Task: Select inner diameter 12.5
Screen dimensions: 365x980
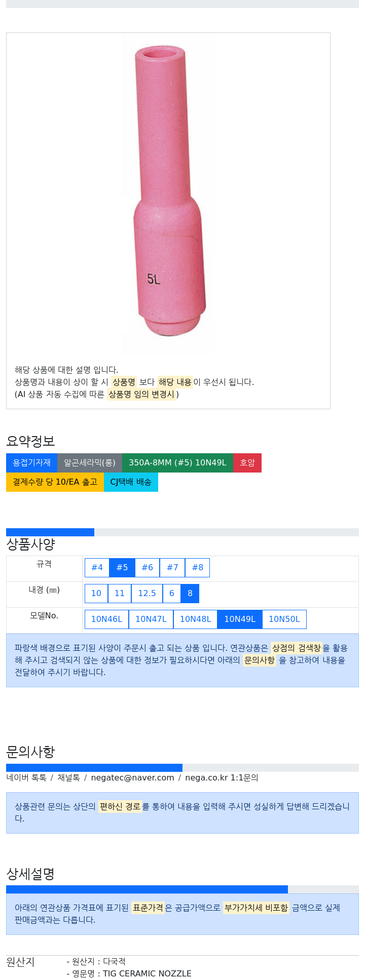Action: 147,593
